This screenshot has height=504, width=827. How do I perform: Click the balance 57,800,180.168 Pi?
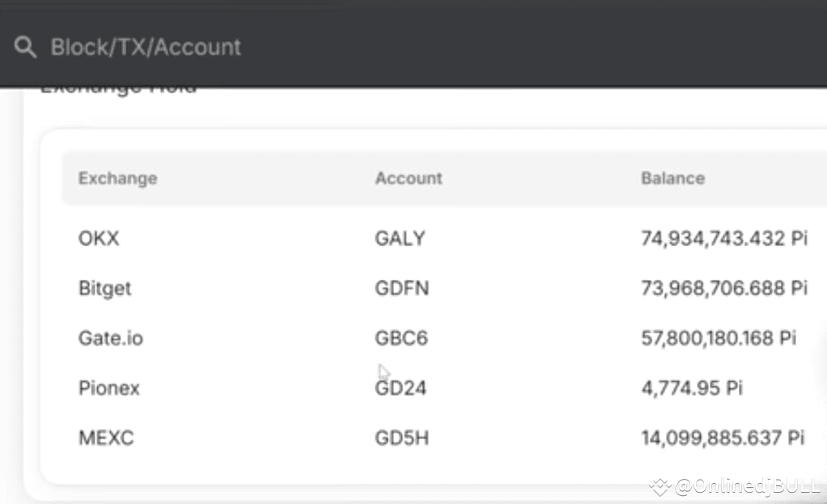pyautogui.click(x=719, y=338)
